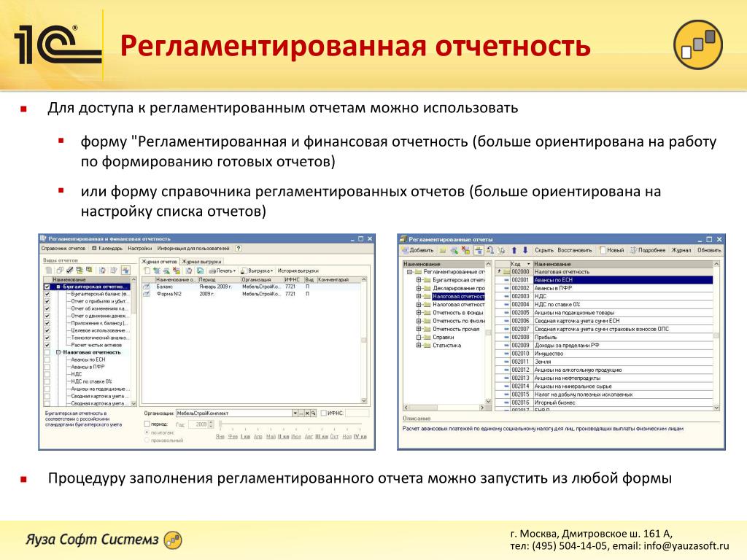Click the move-up blue arrow icon
Viewport: 747px width, 560px height.
coord(514,250)
